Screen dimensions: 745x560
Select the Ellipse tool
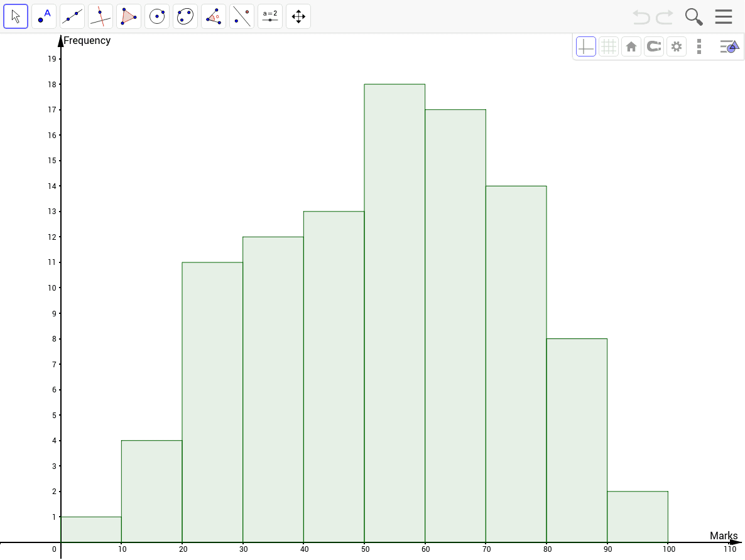[x=185, y=16]
